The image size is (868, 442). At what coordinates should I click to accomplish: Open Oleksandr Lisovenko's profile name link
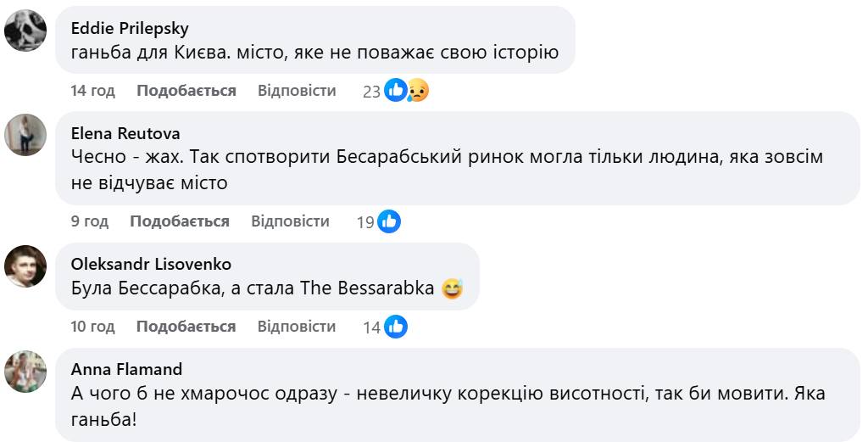pos(151,265)
